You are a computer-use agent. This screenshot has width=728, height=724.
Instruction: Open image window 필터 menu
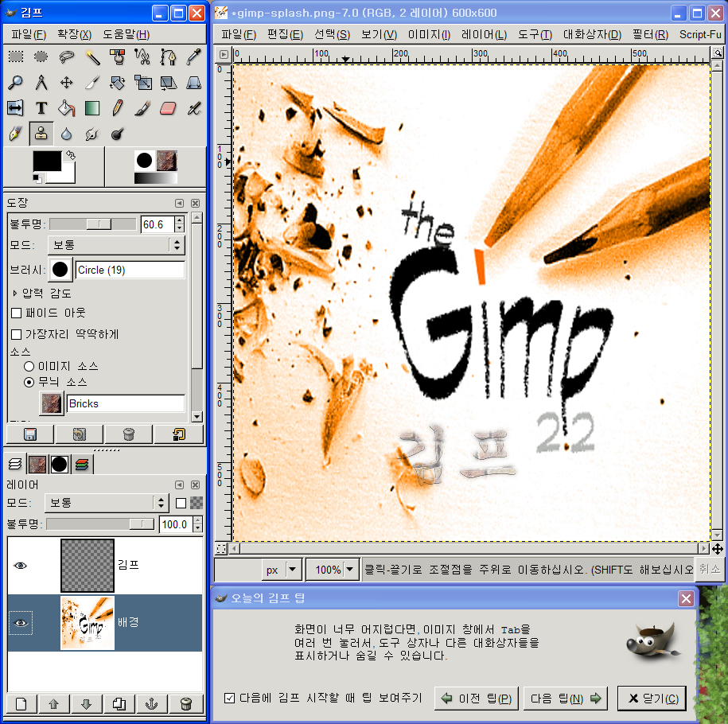[650, 34]
